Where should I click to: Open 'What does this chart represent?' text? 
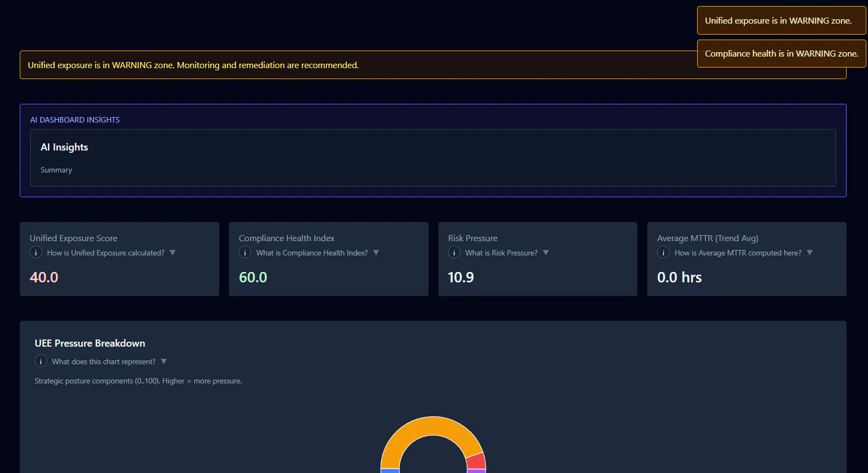click(x=104, y=361)
